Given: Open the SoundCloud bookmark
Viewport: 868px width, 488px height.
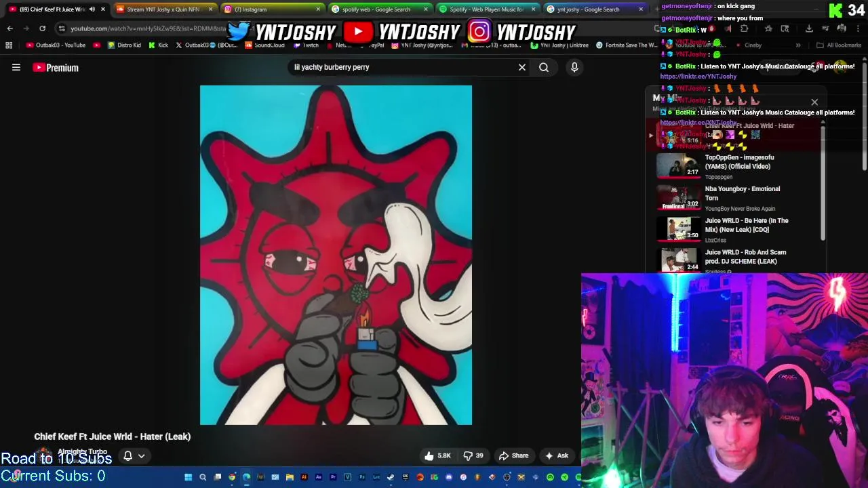Looking at the screenshot, I should [x=265, y=45].
